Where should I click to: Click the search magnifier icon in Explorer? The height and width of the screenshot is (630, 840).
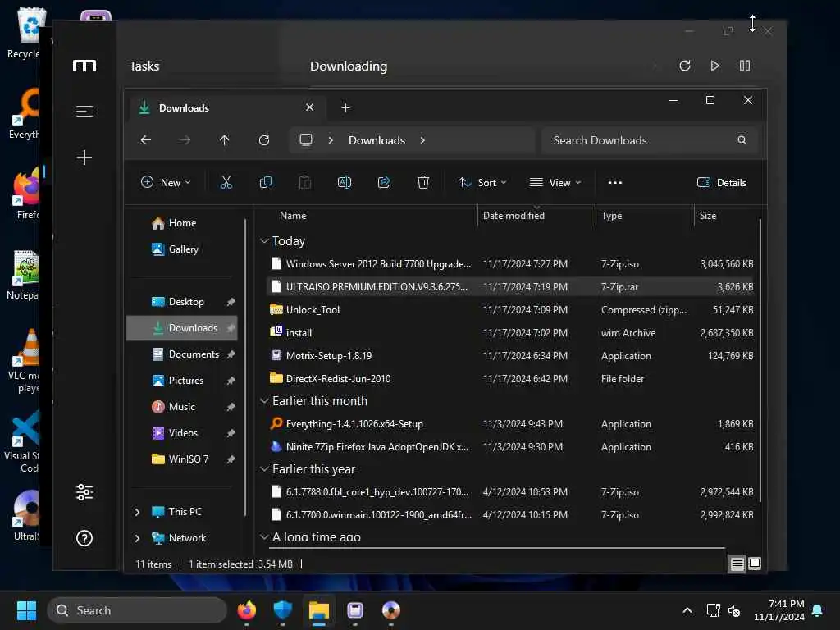[742, 140]
